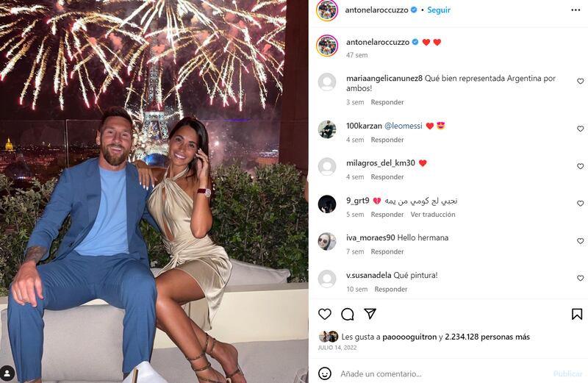The height and width of the screenshot is (383, 588).
Task: Reply to iva_moraes90's comment
Action: pos(387,251)
